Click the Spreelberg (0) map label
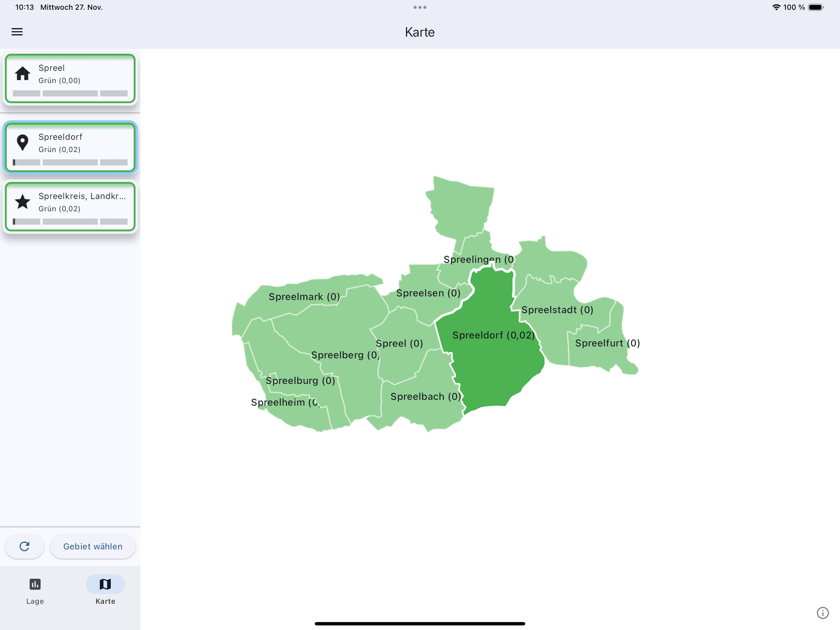This screenshot has height=630, width=840. pyautogui.click(x=345, y=355)
